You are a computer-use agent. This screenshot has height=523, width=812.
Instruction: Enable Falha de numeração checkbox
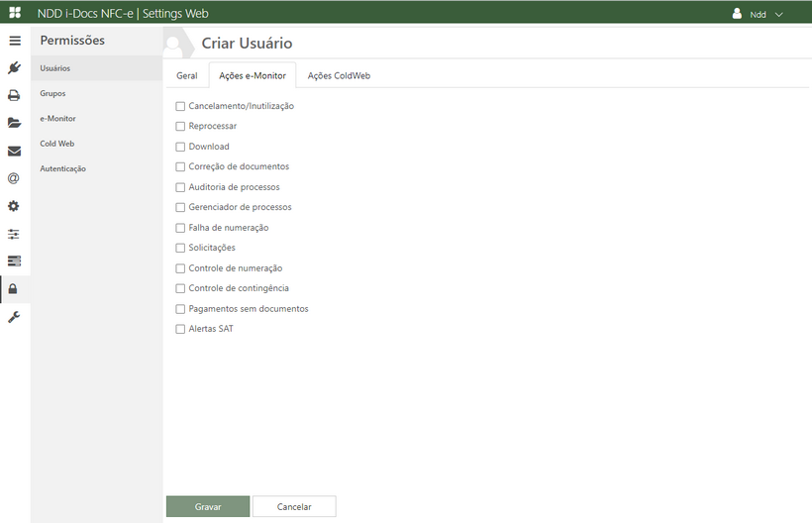tap(180, 228)
